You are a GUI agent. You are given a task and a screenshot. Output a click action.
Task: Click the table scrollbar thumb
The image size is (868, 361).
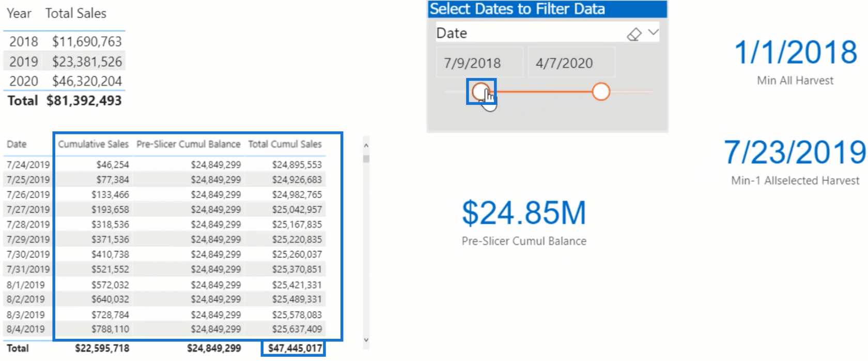(366, 159)
